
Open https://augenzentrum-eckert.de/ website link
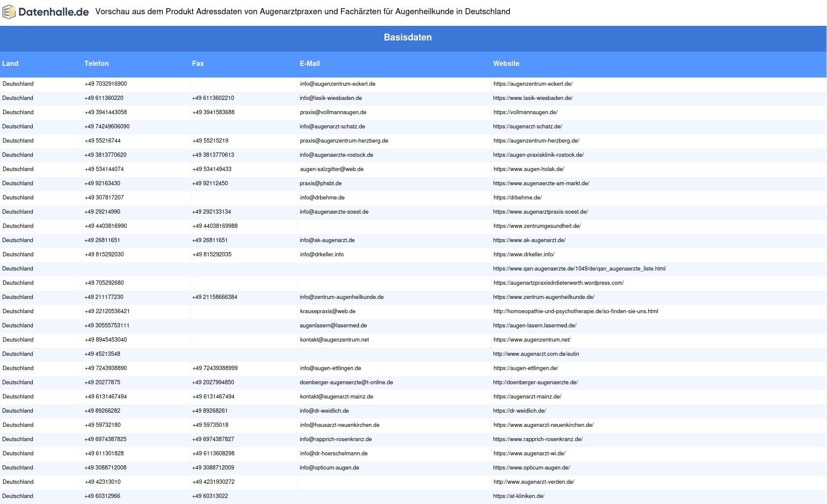click(533, 84)
